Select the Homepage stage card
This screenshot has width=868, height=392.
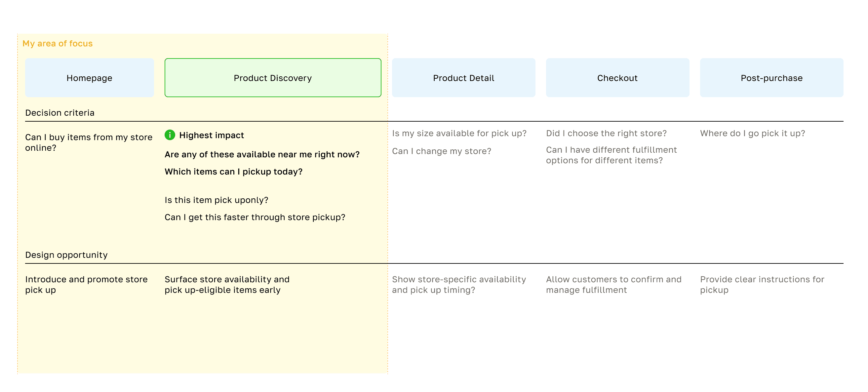pos(89,78)
